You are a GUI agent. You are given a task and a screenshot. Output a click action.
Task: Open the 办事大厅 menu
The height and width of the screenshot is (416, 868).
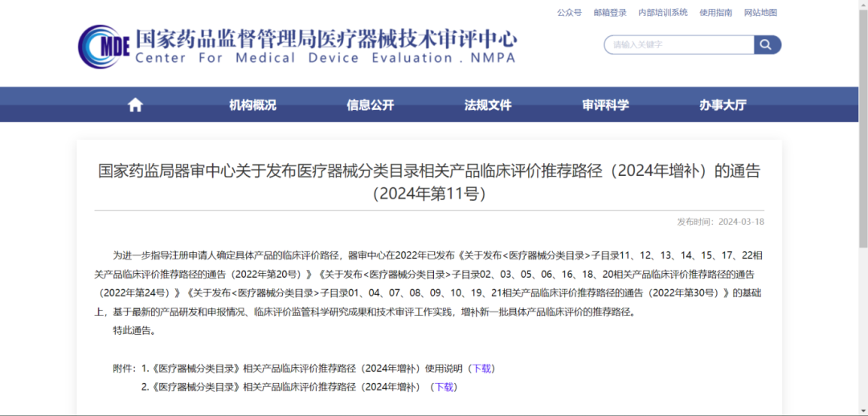[x=723, y=105]
